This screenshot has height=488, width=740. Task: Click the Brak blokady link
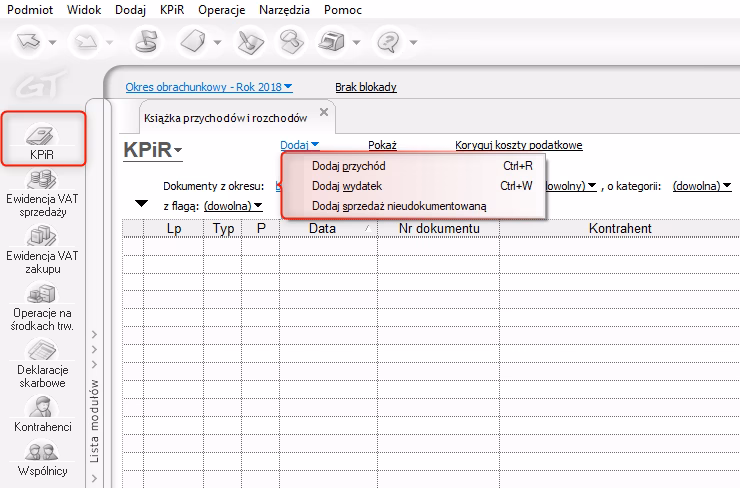(366, 87)
